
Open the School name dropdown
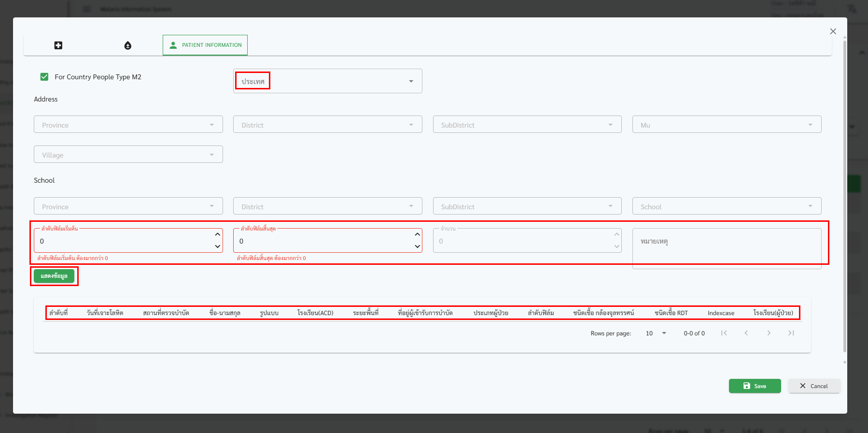coord(726,206)
